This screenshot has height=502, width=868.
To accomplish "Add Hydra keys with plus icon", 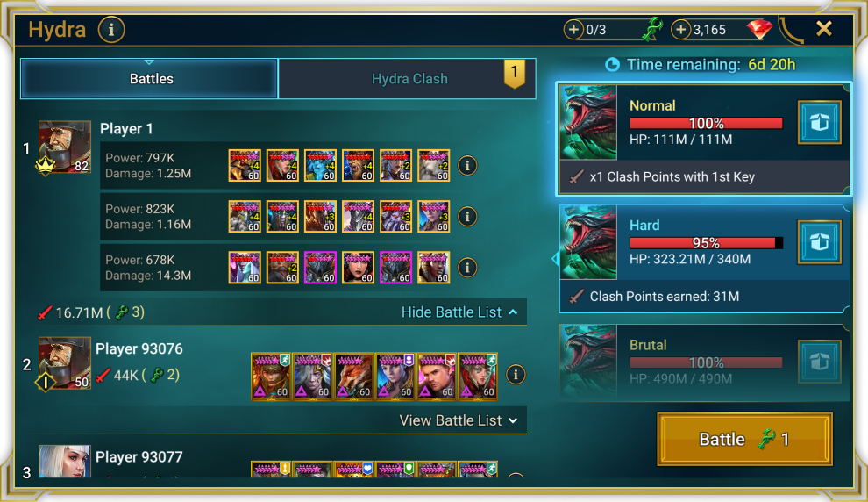I will [573, 29].
